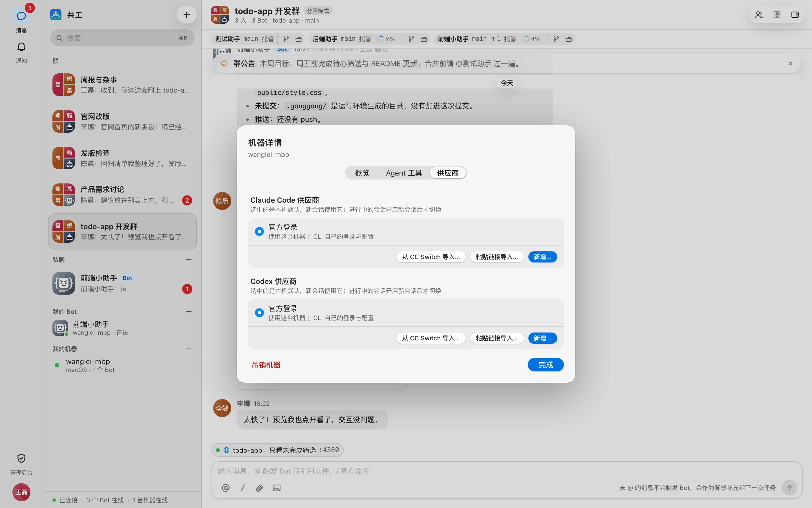Viewport: 812px width, 508px height.
Task: Open the 产品需求讨论 group chat
Action: tap(122, 195)
